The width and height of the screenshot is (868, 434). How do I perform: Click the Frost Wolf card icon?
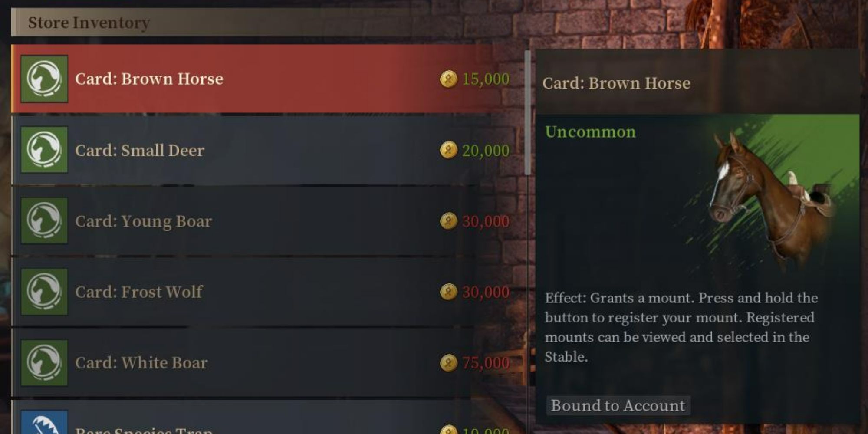point(43,292)
